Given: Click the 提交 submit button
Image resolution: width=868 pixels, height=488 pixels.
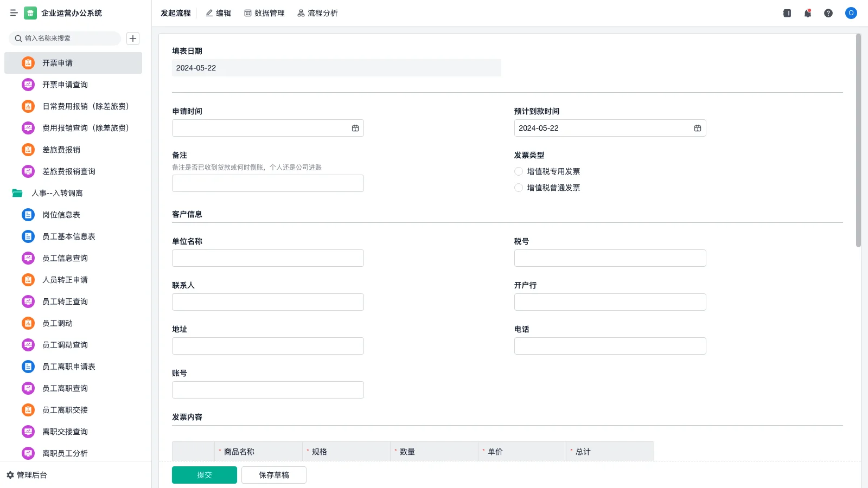Looking at the screenshot, I should pos(204,474).
